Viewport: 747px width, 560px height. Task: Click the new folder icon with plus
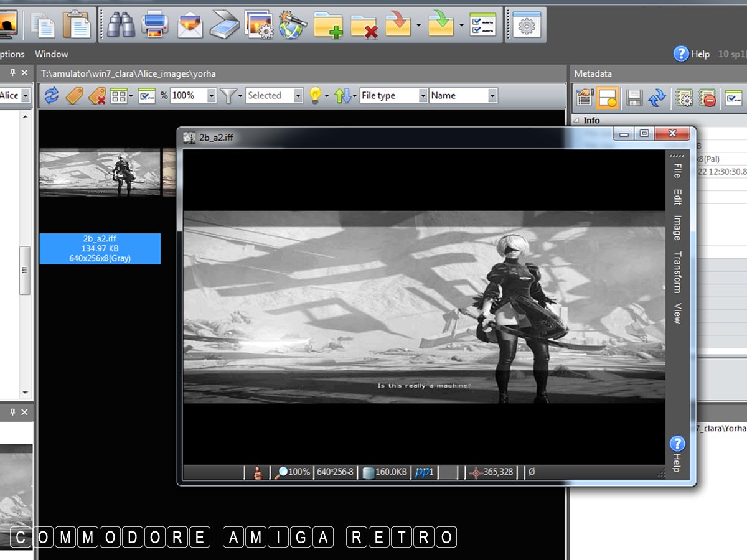(328, 25)
